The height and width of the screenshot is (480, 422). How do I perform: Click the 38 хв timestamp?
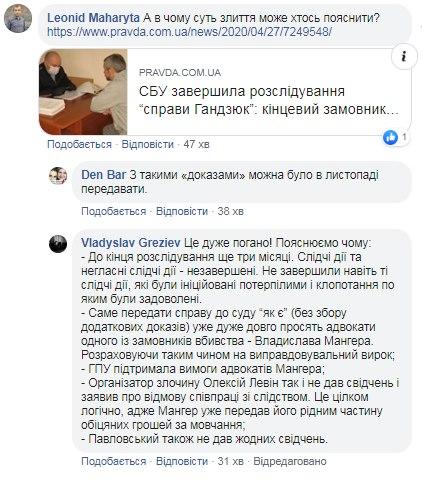pyautogui.click(x=231, y=211)
